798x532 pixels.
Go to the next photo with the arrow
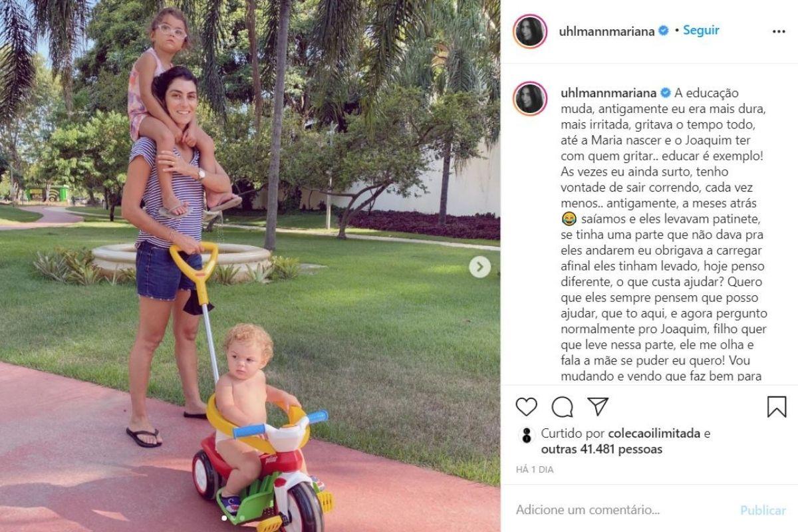click(479, 267)
